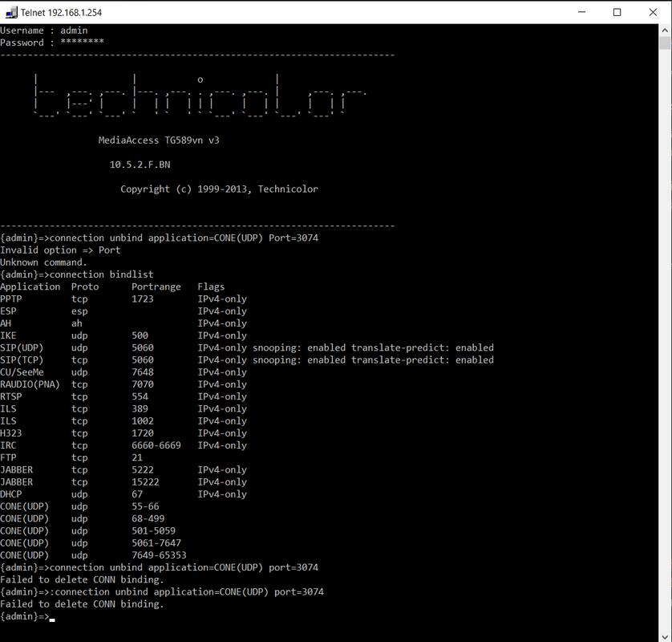Click the IKE application row name
Viewport: 672px width, 642px height.
[x=8, y=335]
